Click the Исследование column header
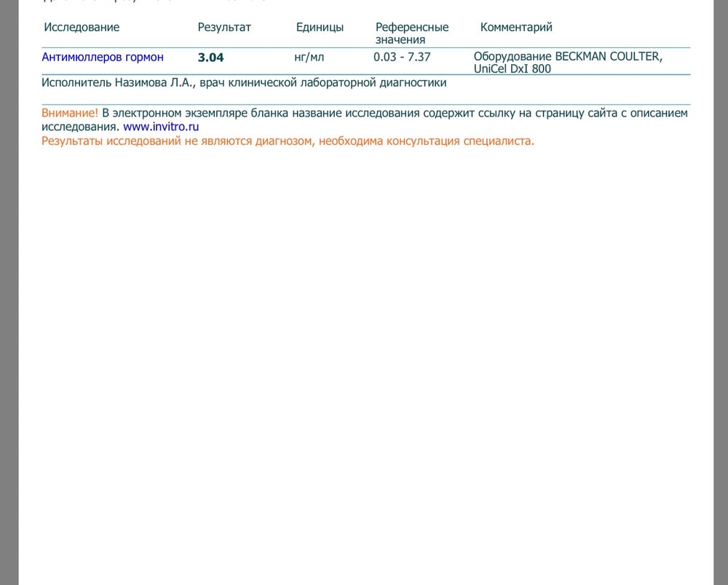Viewport: 728px width, 585px height. click(x=82, y=27)
